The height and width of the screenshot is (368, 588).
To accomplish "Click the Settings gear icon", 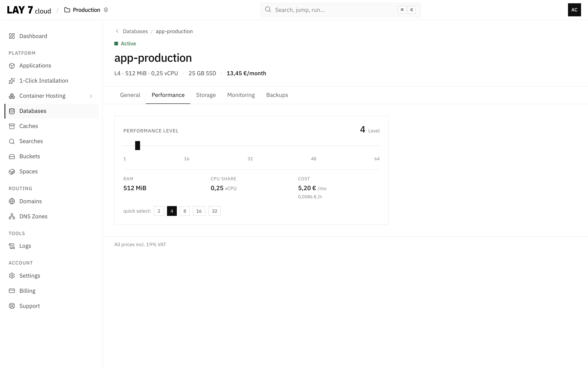I will click(12, 276).
